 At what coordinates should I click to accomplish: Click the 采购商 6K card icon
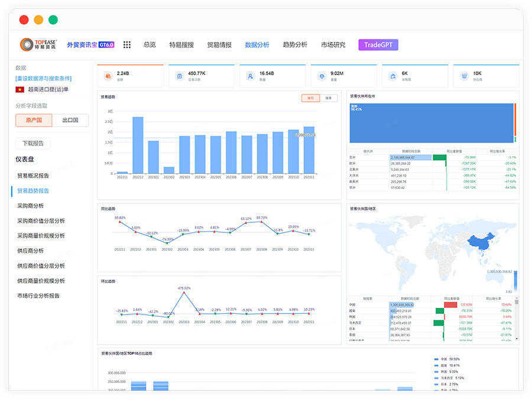(393, 76)
